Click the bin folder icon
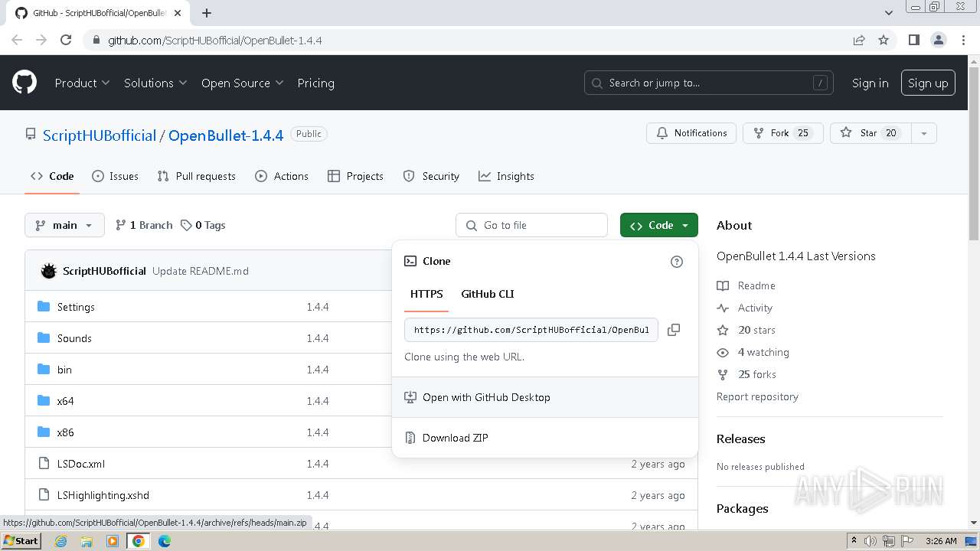This screenshot has height=551, width=980. (44, 370)
